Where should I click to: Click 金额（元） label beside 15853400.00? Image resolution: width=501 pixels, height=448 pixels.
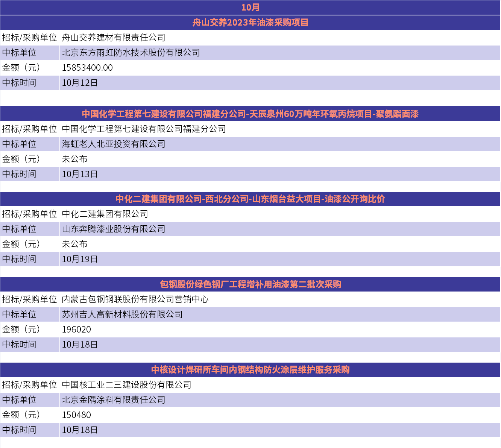pos(21,68)
